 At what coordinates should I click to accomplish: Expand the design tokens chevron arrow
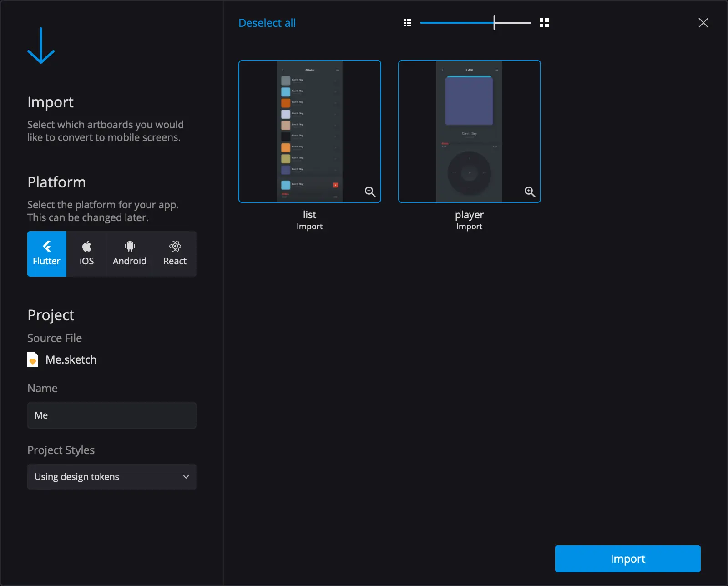(186, 477)
